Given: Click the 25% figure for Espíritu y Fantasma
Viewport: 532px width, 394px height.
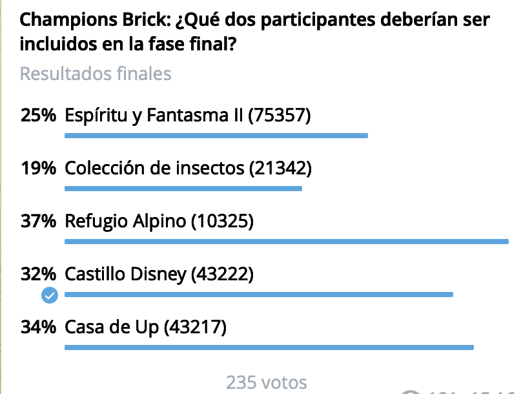Looking at the screenshot, I should [38, 116].
